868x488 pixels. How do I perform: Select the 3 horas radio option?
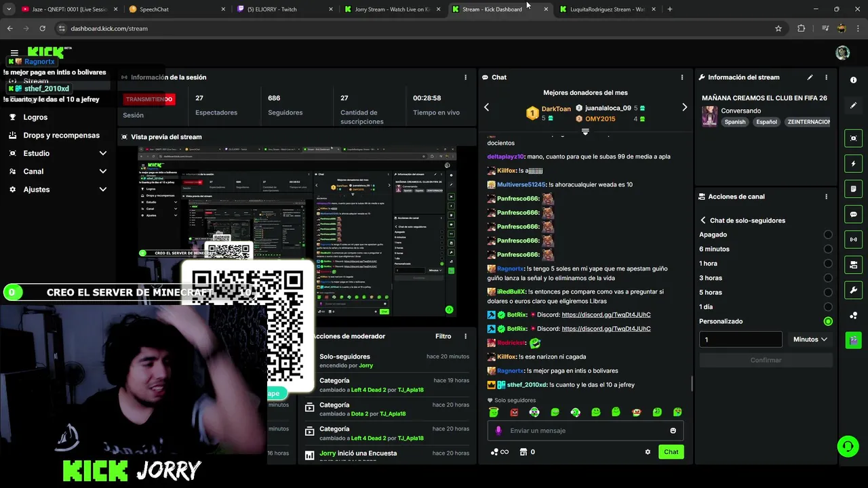(x=828, y=278)
